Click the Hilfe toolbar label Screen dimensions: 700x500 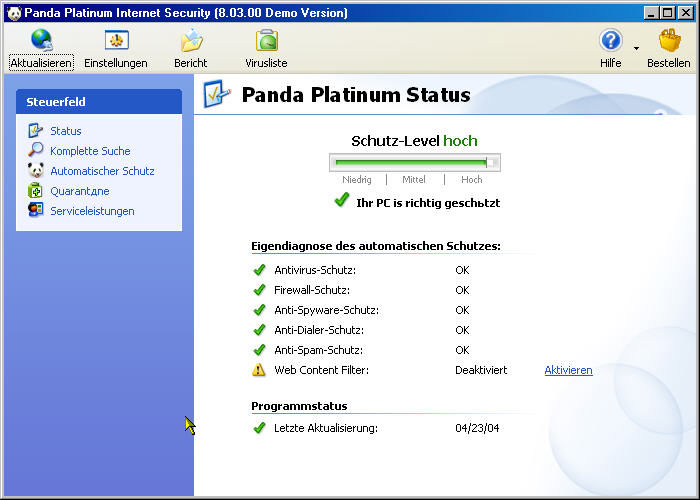pos(610,63)
